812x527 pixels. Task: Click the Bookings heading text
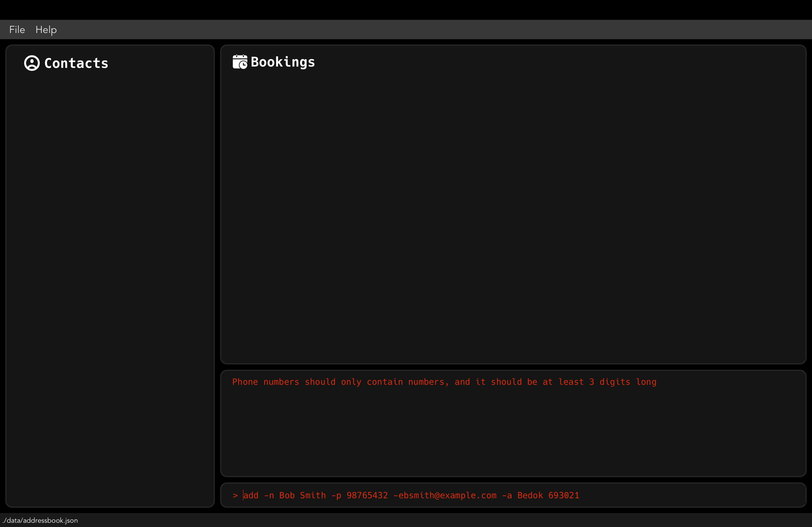(282, 62)
